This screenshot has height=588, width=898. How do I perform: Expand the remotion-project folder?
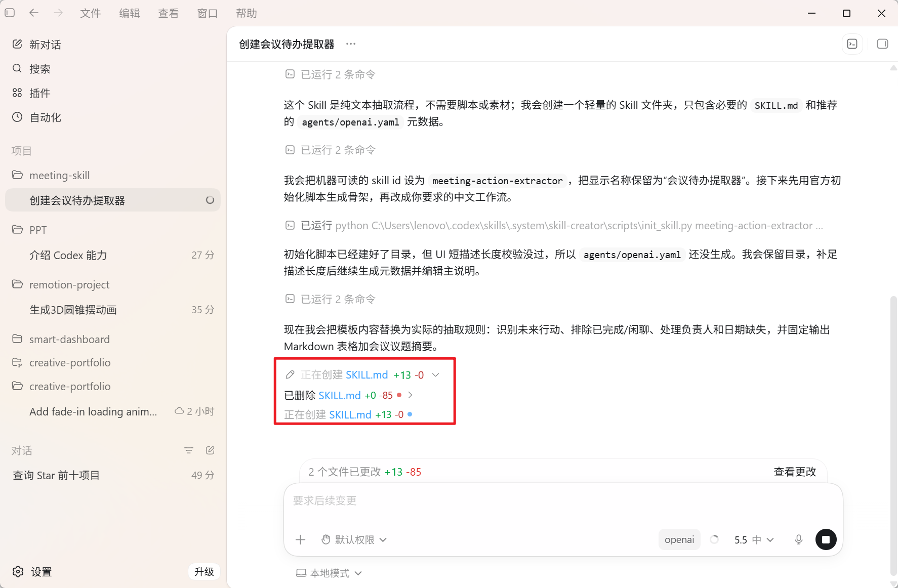coord(113,284)
